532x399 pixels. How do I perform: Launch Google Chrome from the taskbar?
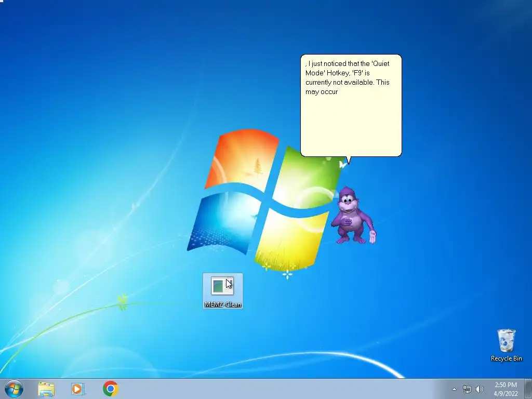(111, 389)
